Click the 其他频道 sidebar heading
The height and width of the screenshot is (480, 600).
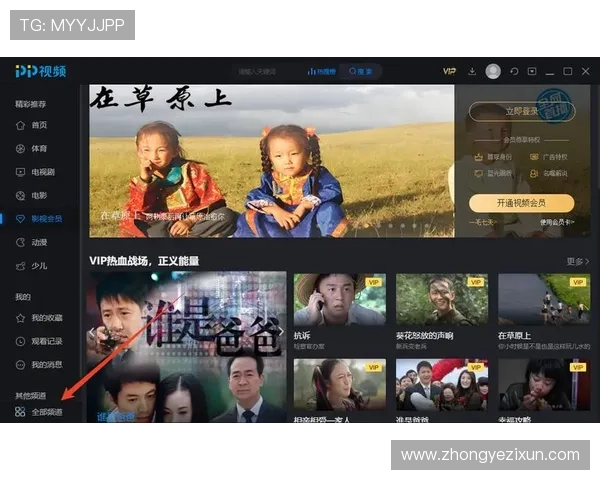click(x=31, y=395)
